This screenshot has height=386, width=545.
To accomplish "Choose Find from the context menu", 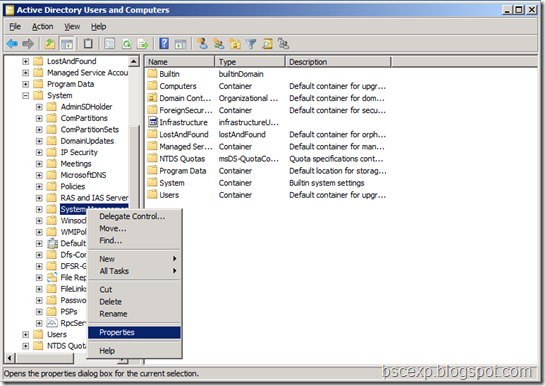I will coord(134,240).
